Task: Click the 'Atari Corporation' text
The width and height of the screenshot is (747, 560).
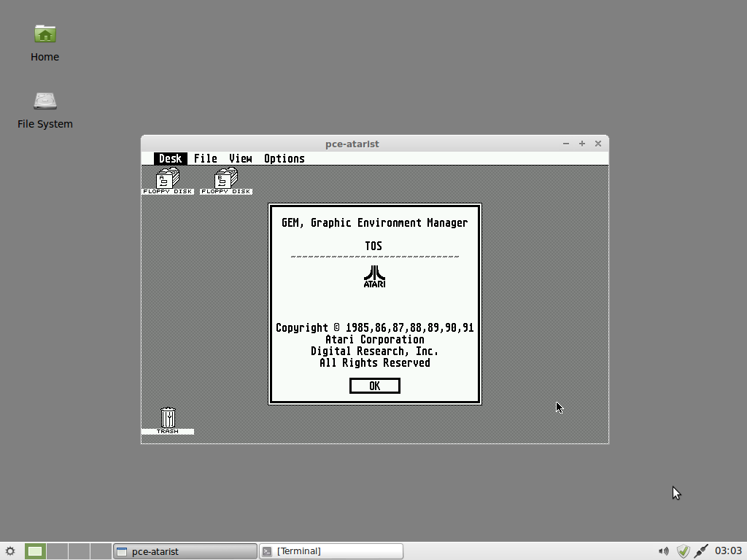Action: [x=375, y=340]
